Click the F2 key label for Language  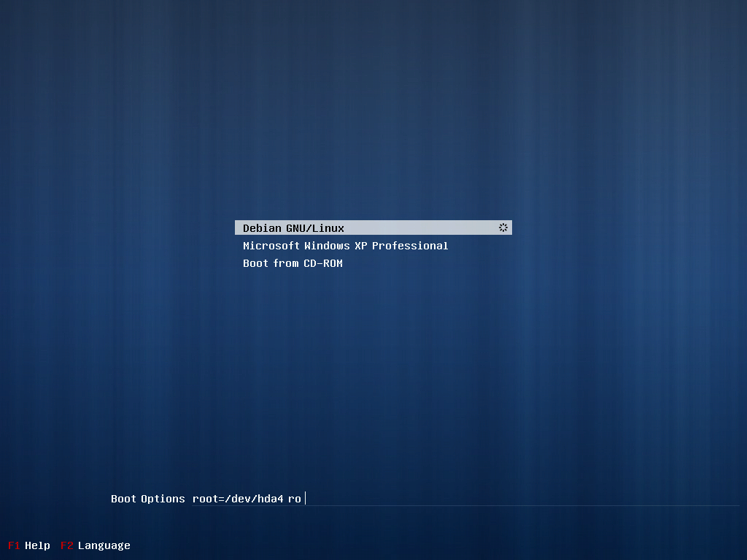pos(66,545)
